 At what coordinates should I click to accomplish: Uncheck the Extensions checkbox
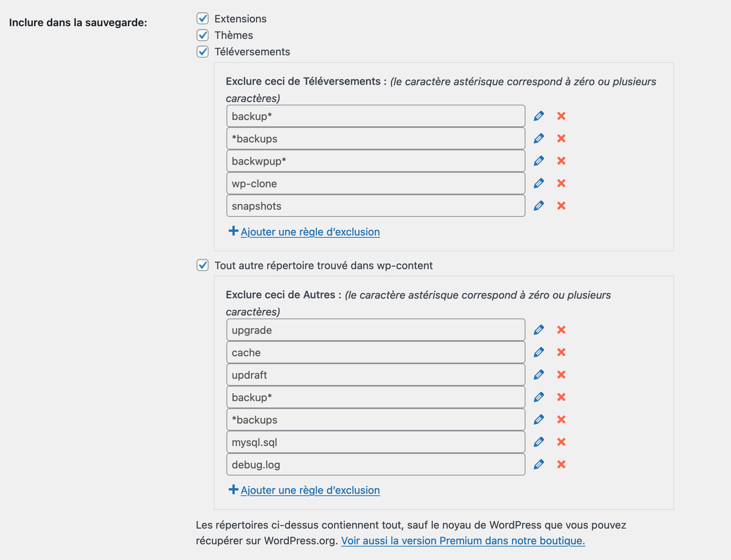click(203, 19)
